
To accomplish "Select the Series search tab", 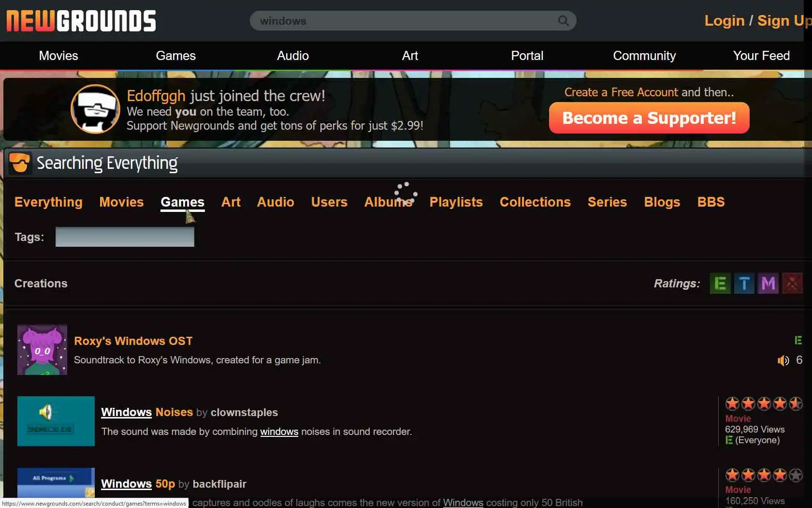I will (x=607, y=202).
